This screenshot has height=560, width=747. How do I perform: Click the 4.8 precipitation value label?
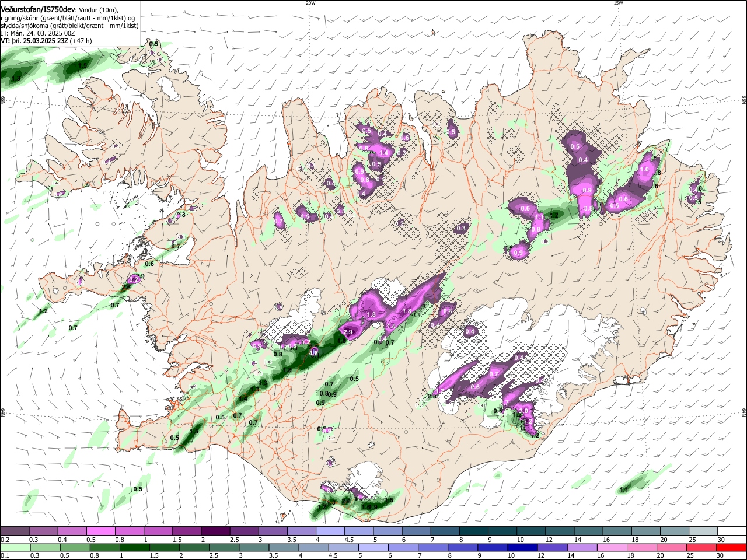314,353
